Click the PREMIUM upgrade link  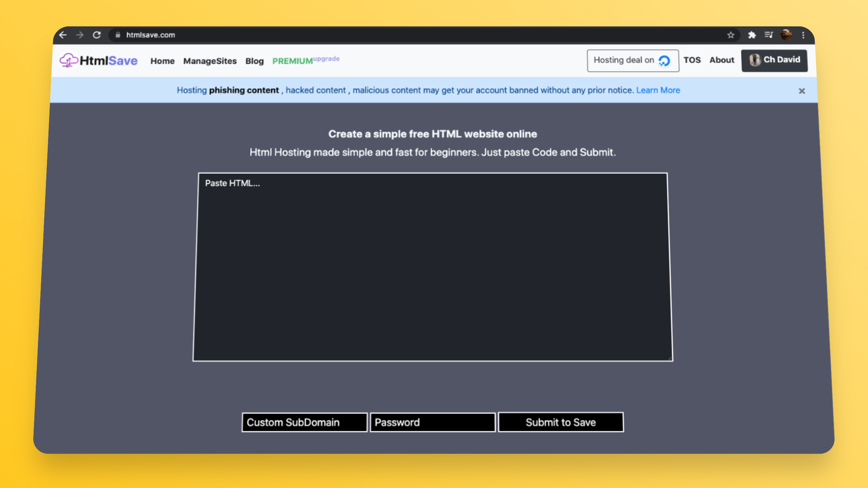pos(306,60)
